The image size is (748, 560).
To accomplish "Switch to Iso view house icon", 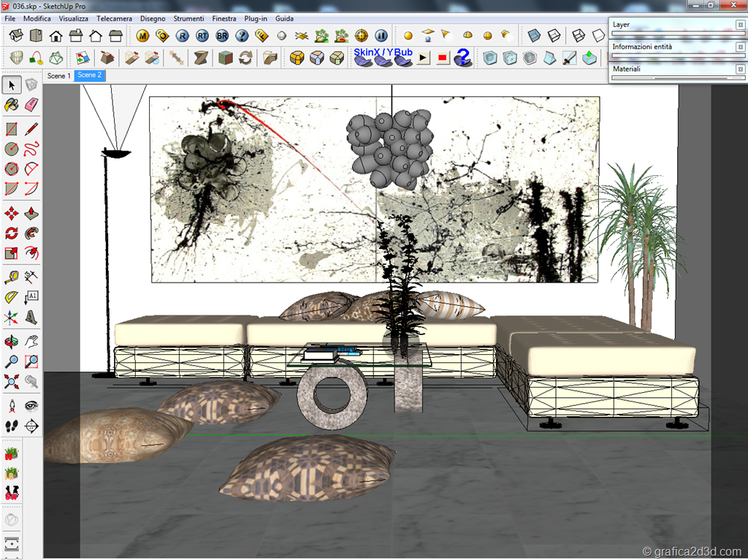I will pos(16,36).
